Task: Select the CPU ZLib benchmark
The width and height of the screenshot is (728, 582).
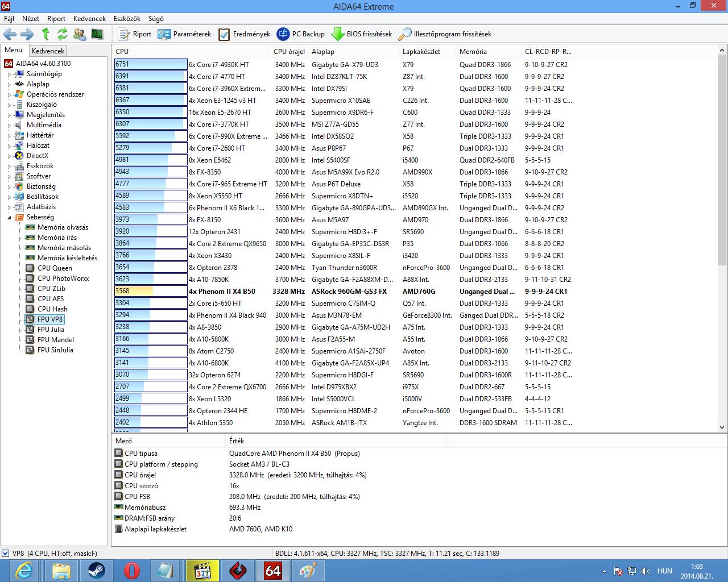Action: [x=51, y=289]
